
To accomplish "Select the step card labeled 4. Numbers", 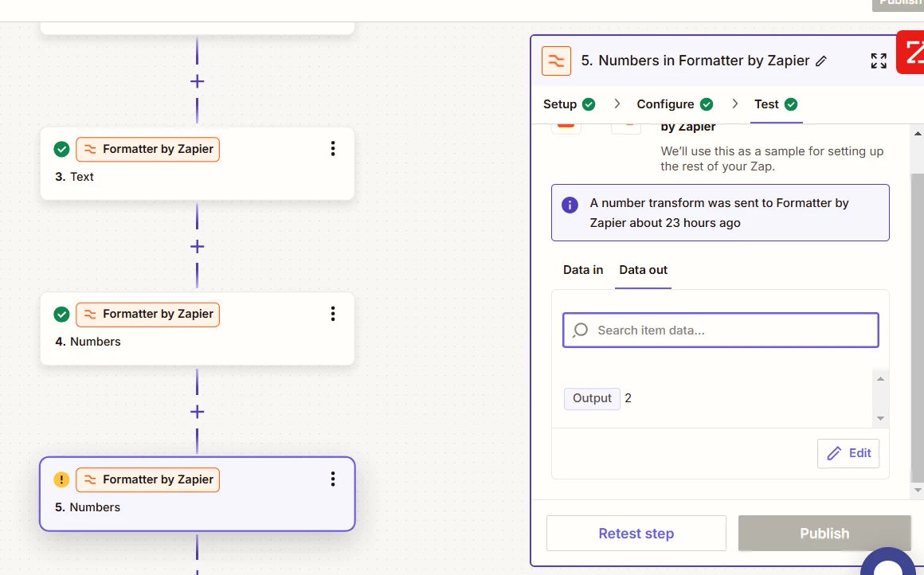I will coord(198,329).
